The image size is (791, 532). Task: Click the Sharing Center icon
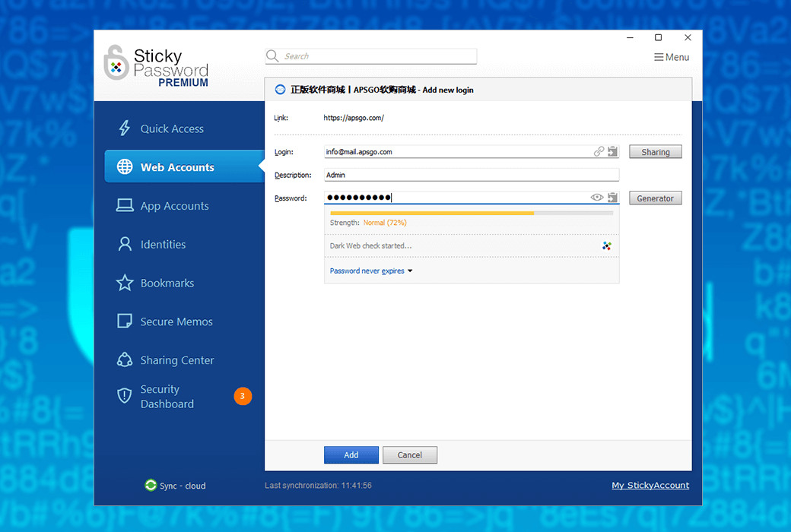(125, 359)
